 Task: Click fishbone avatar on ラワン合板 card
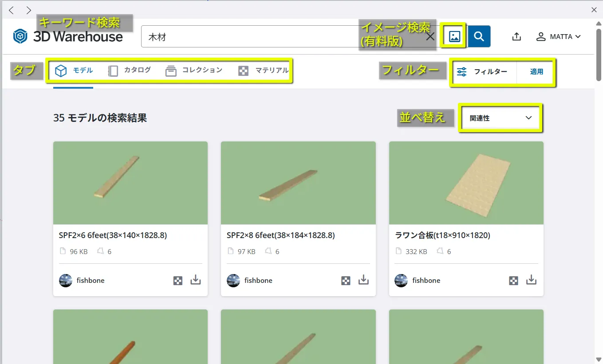tap(401, 280)
